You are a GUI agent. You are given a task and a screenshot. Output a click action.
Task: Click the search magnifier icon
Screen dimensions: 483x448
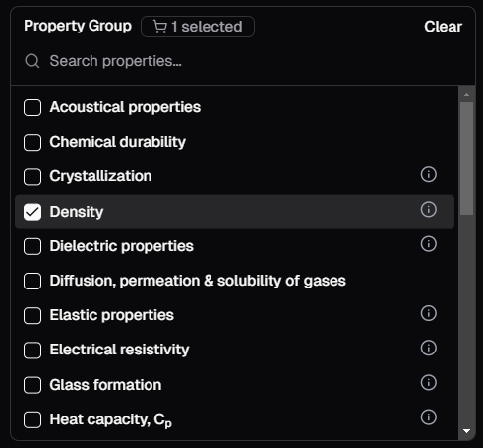click(x=32, y=61)
